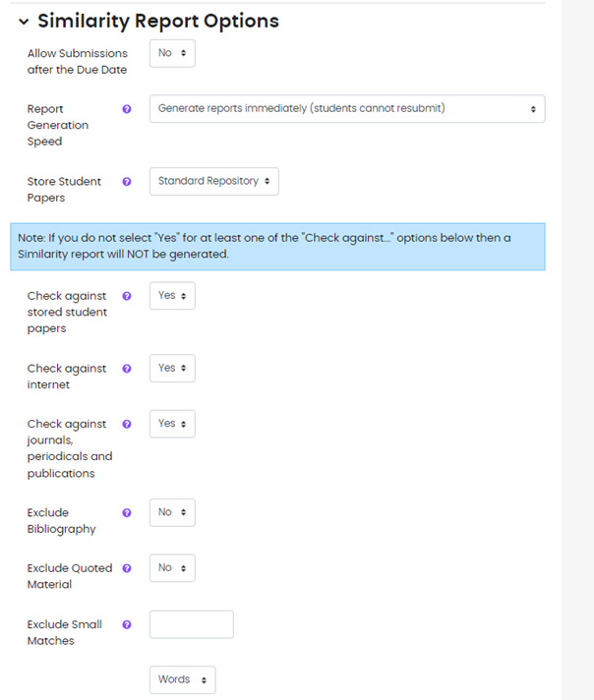Open Check against journals and publications selector
This screenshot has width=594, height=700.
[x=172, y=424]
